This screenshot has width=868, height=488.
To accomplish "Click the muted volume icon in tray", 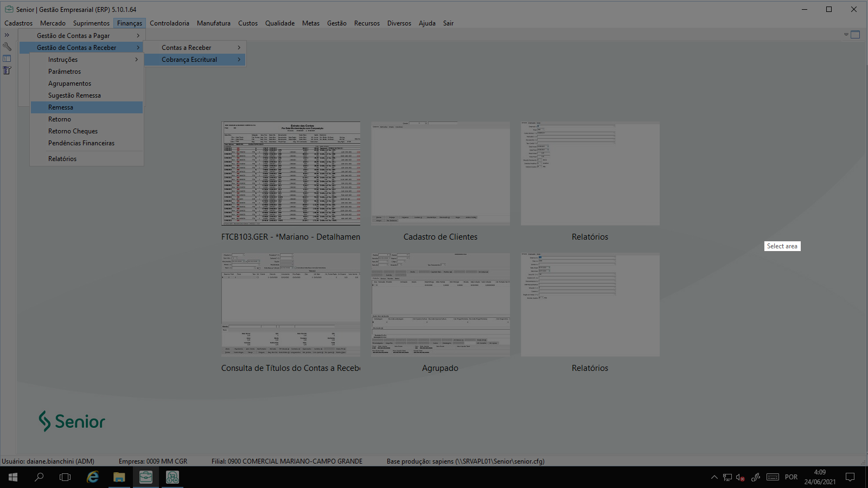I will (741, 477).
